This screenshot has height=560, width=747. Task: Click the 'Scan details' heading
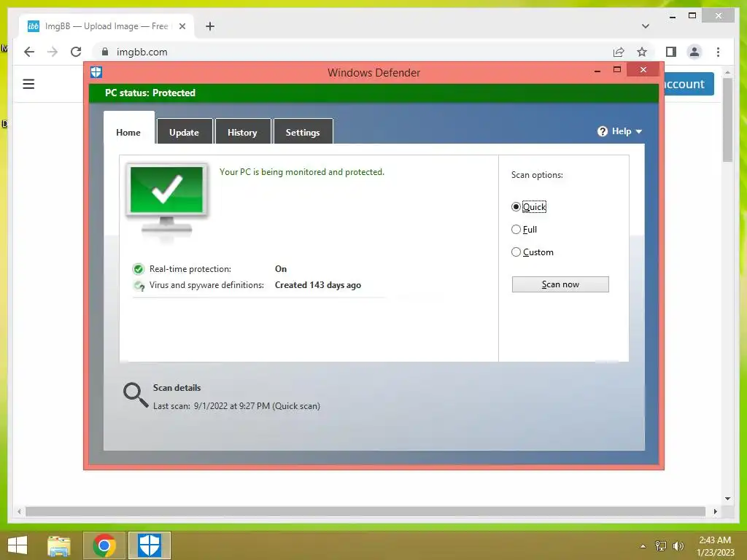(x=177, y=388)
